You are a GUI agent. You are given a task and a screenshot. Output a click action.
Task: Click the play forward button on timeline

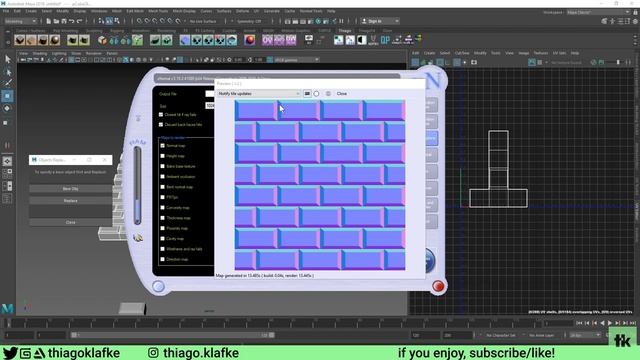610,323
